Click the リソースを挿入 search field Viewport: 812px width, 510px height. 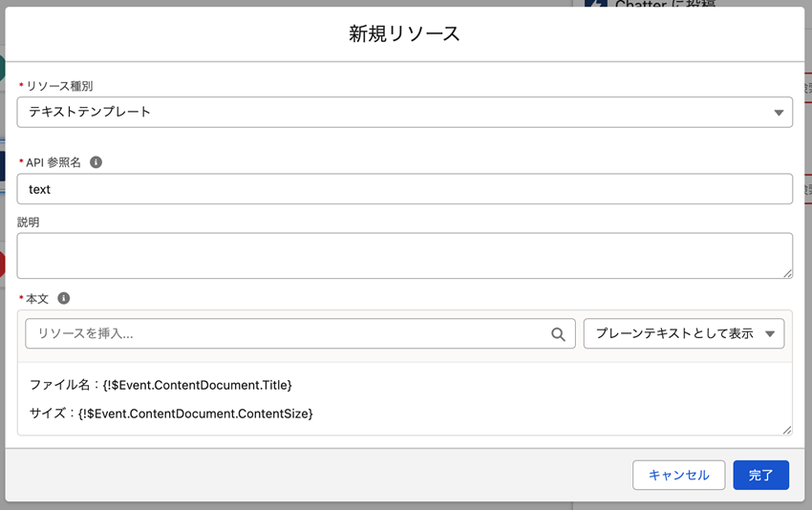tap(287, 333)
